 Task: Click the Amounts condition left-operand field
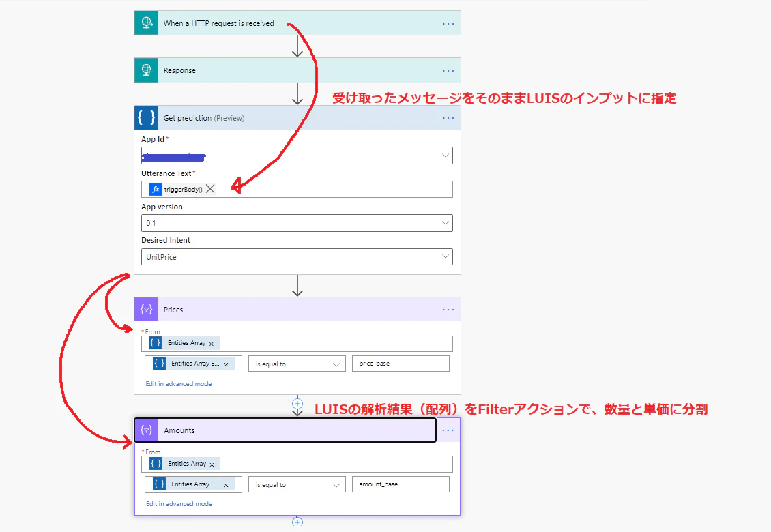(193, 484)
